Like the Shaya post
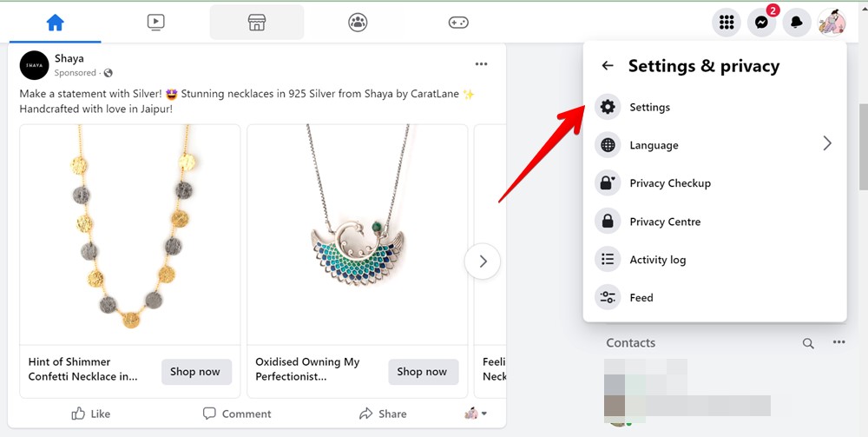868x437 pixels. [91, 414]
